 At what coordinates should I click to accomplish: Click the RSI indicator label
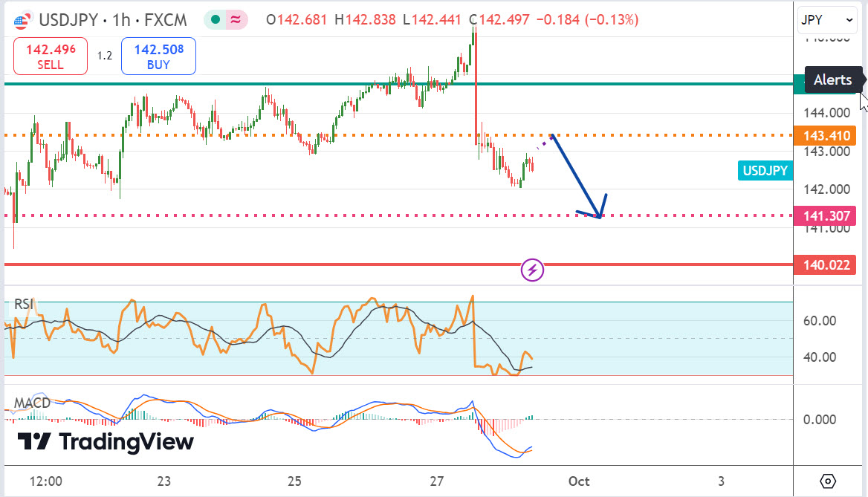tap(24, 303)
